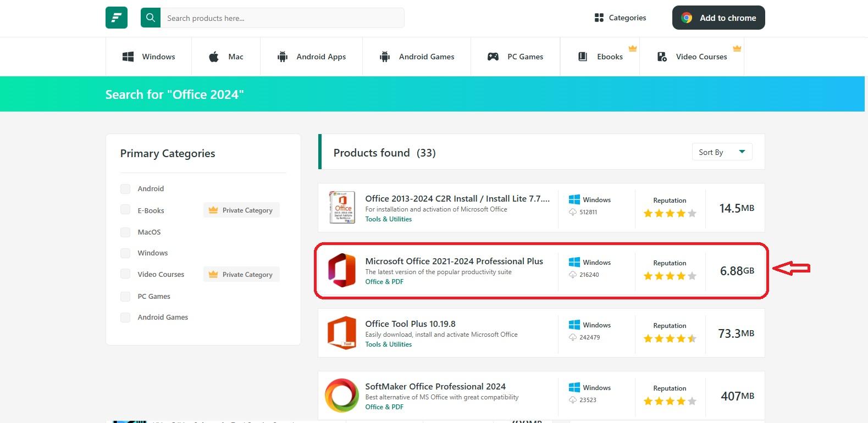
Task: Click the green site logo icon
Action: [x=117, y=18]
